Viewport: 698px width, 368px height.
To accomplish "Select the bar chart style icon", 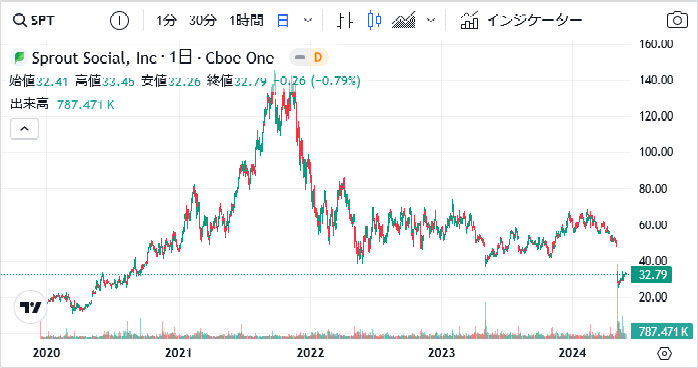I will 345,20.
